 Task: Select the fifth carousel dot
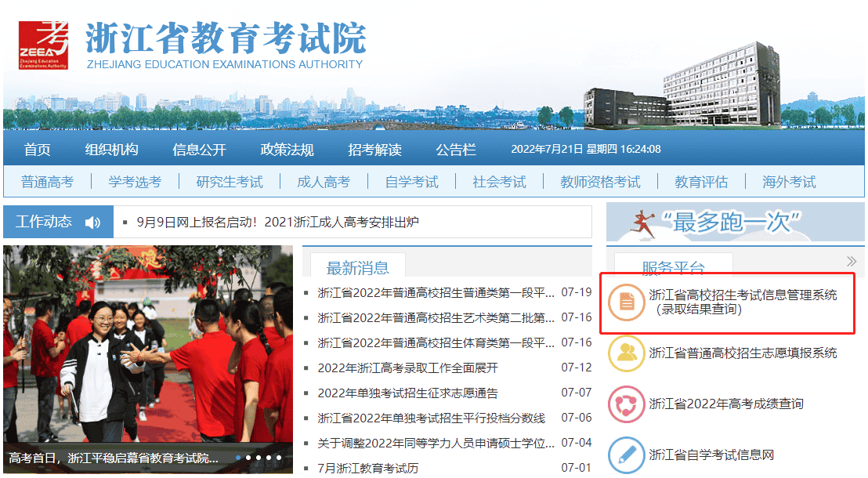click(278, 458)
